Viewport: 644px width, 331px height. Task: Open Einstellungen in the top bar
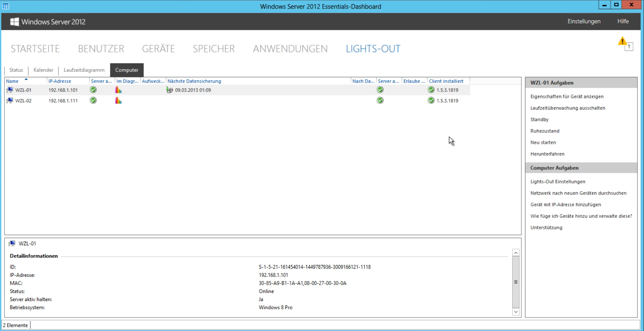(584, 21)
